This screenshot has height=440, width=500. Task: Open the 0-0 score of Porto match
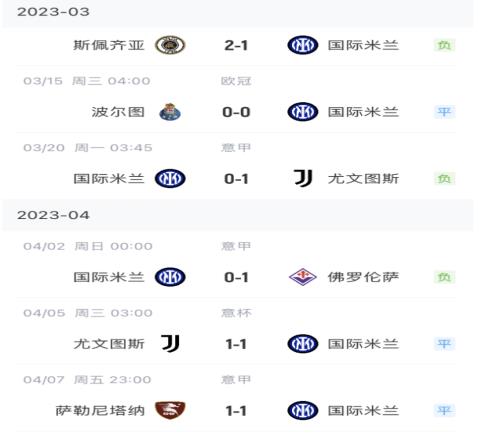[236, 112]
